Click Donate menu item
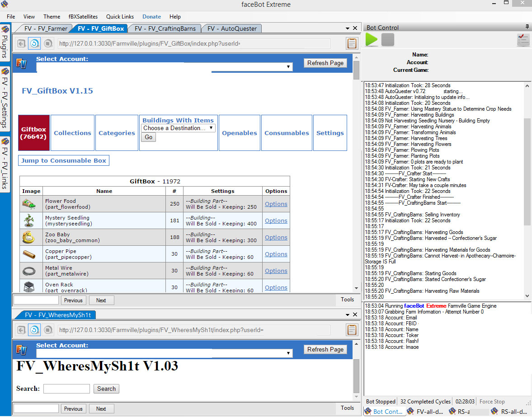The height and width of the screenshot is (417, 532). pyautogui.click(x=152, y=17)
